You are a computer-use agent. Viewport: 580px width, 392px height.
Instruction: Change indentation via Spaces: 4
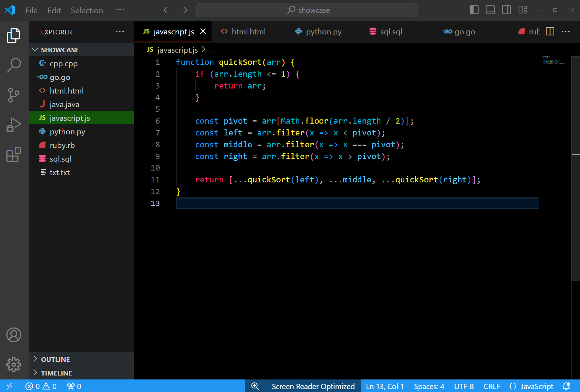click(429, 386)
